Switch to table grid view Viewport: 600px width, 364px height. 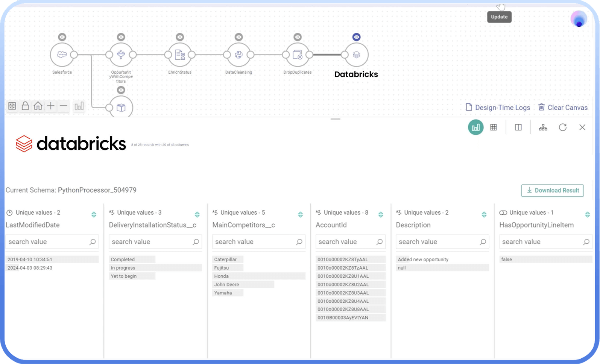tap(494, 127)
